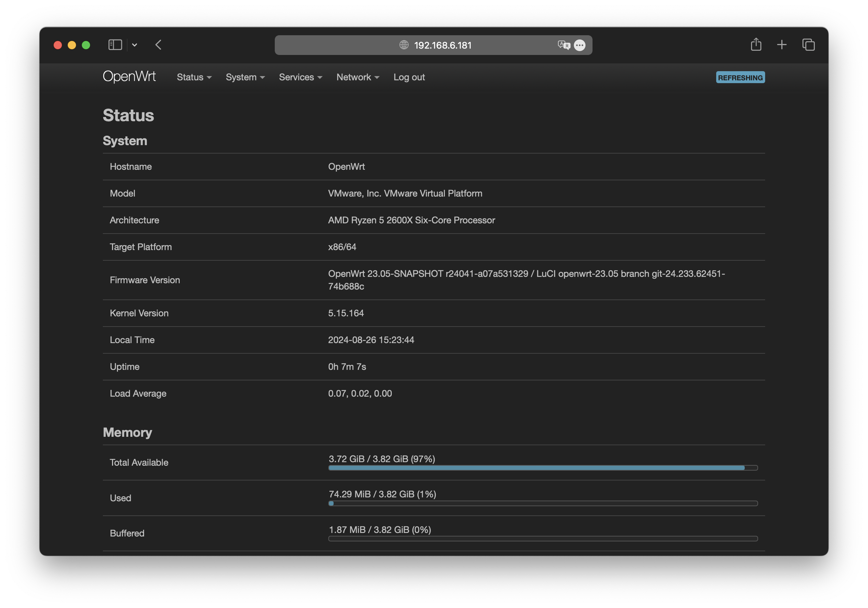Click the Used memory progress bar
Viewport: 868px width, 608px height.
click(x=542, y=503)
